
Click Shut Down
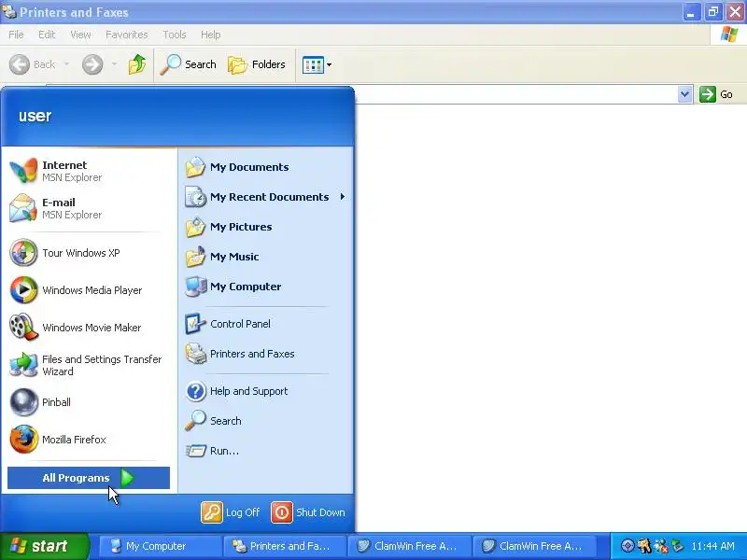click(308, 512)
